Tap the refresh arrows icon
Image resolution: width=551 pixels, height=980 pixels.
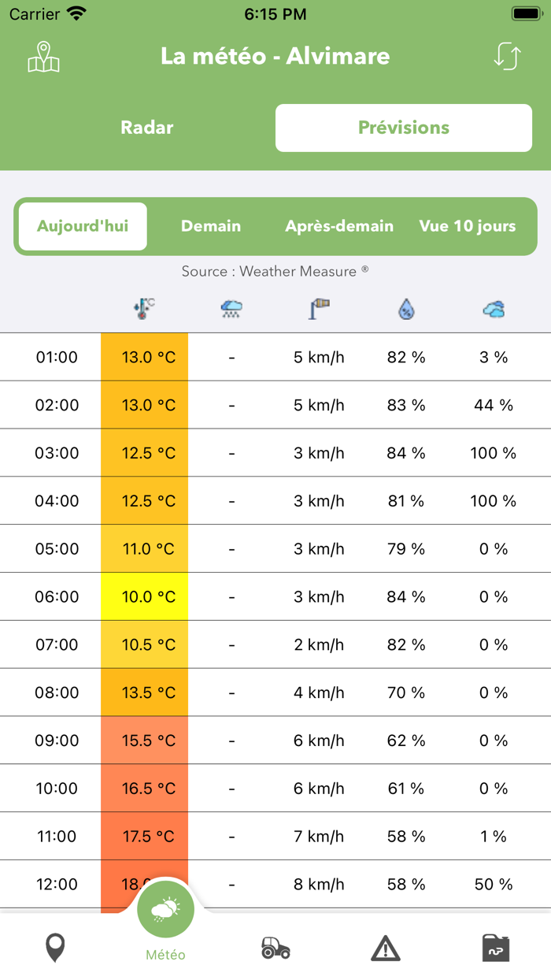point(508,57)
